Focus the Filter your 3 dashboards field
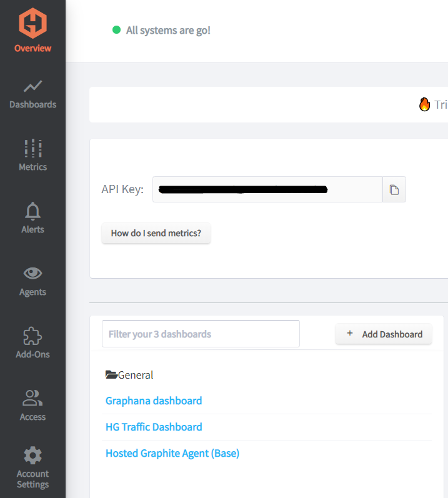Viewport: 448px width, 498px height. pyautogui.click(x=201, y=334)
